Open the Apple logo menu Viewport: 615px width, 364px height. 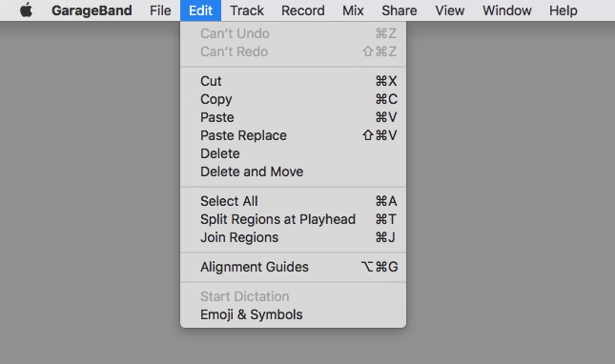click(26, 10)
